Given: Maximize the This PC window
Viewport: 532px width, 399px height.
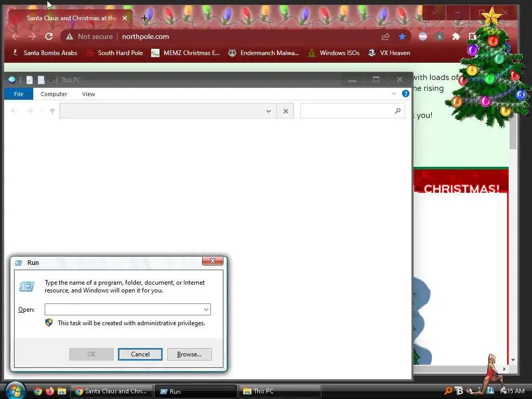Looking at the screenshot, I should (x=376, y=79).
